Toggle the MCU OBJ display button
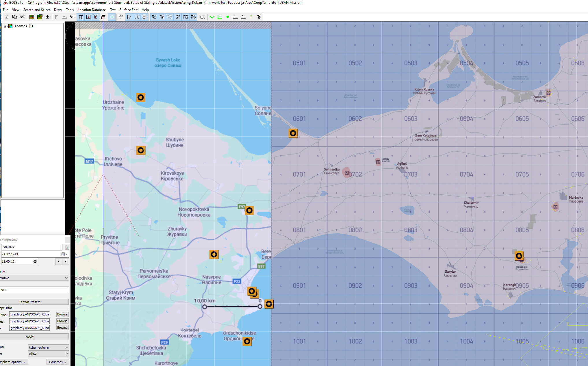Image resolution: width=588 pixels, height=366 pixels. pyautogui.click(x=154, y=17)
